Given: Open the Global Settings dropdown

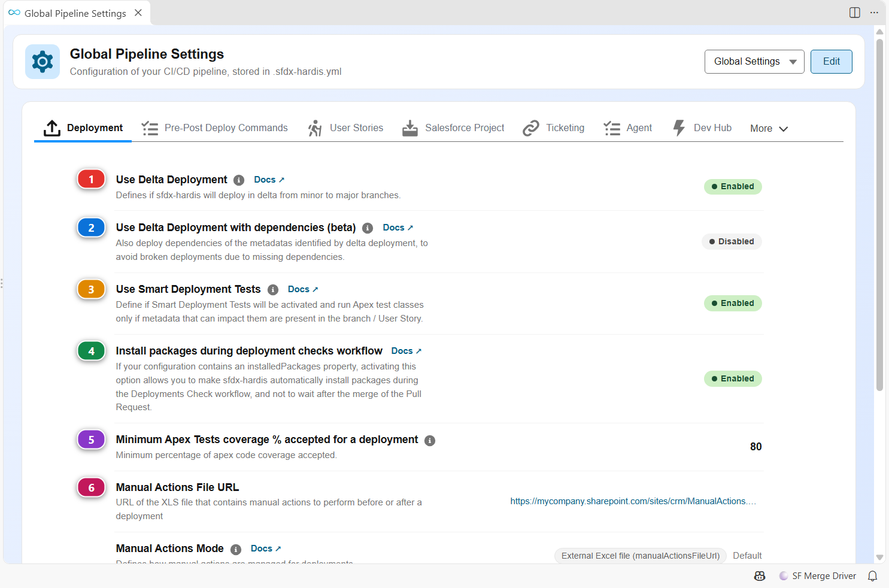Looking at the screenshot, I should click(754, 62).
